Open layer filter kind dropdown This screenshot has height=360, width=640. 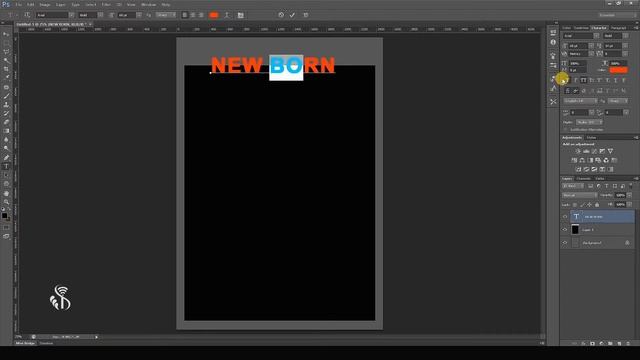(x=573, y=186)
